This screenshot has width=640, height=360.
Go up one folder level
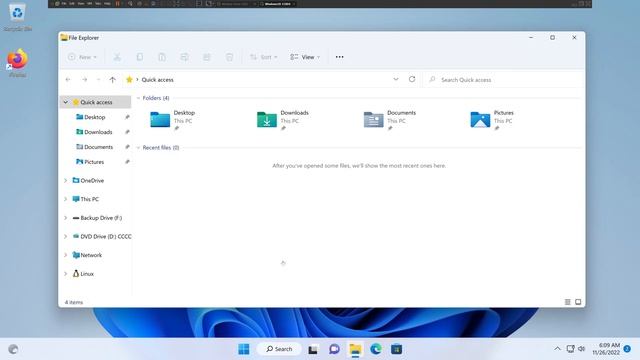(x=113, y=80)
